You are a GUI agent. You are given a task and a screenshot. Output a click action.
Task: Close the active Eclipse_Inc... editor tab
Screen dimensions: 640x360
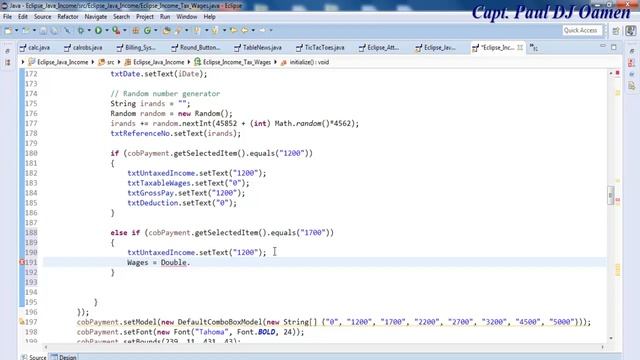click(520, 48)
